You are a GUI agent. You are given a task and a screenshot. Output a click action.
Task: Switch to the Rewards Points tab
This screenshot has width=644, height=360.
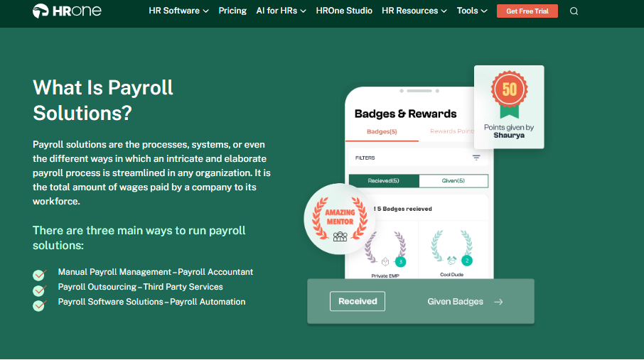point(452,131)
